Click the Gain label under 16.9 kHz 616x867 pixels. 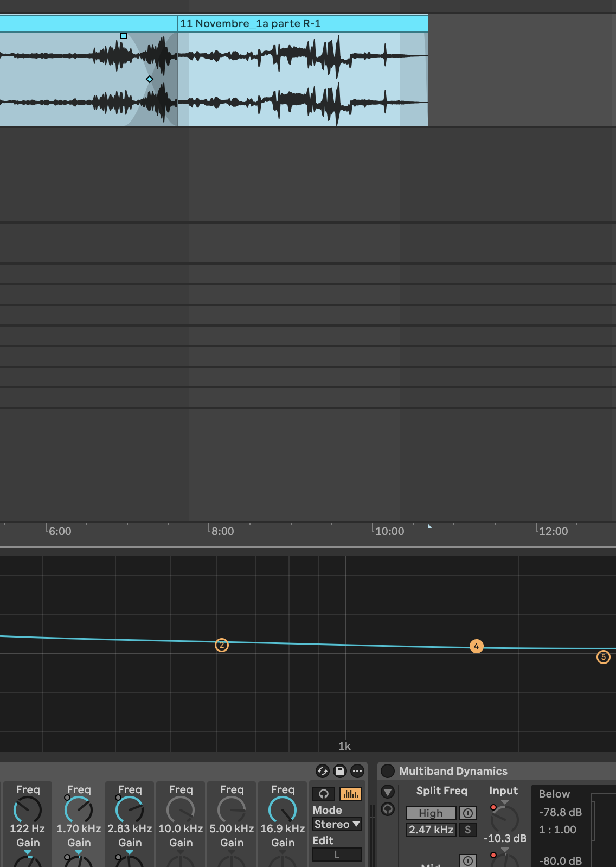click(283, 843)
